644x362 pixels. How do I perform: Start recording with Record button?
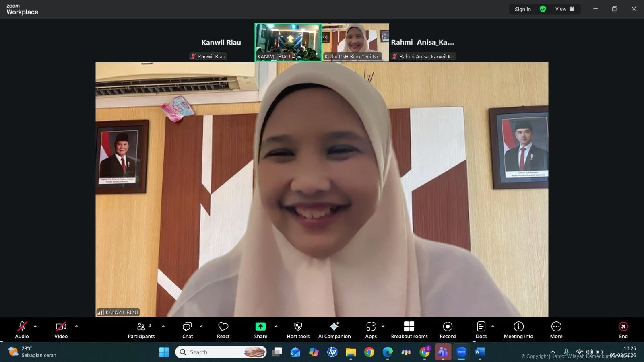tap(448, 330)
